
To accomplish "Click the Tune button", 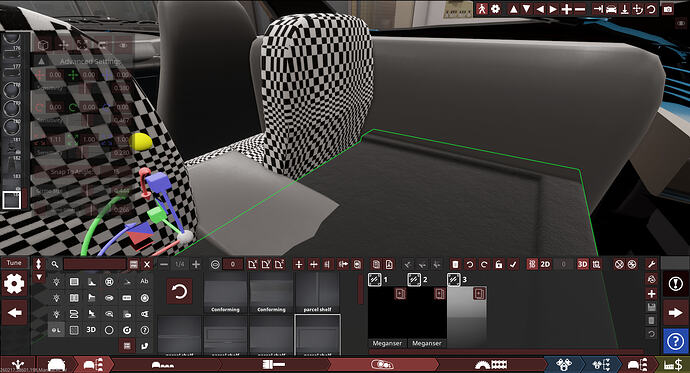I will [x=14, y=263].
